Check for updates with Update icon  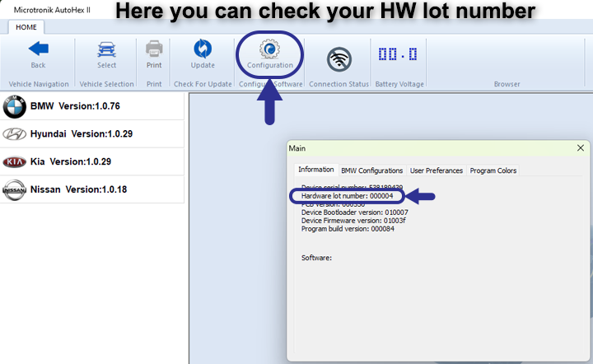tap(203, 49)
